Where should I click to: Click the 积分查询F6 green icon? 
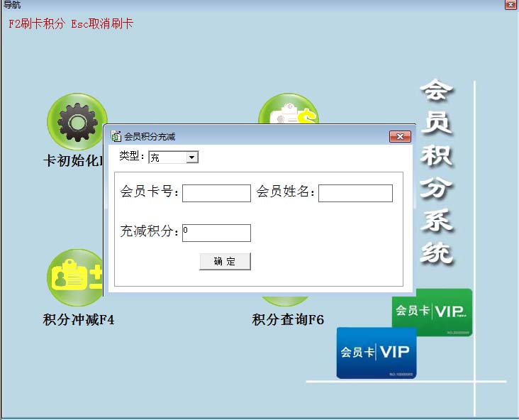tap(284, 299)
